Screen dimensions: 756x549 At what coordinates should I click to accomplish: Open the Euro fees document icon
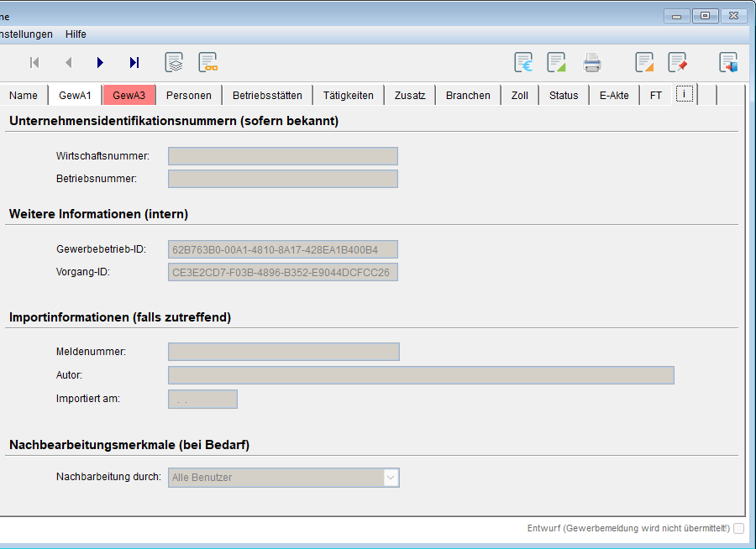(x=524, y=62)
